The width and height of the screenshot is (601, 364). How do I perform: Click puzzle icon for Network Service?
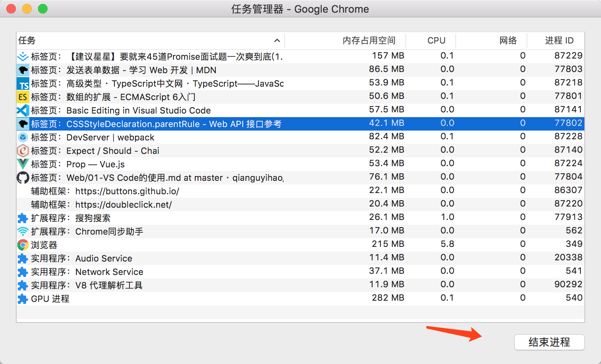click(23, 272)
